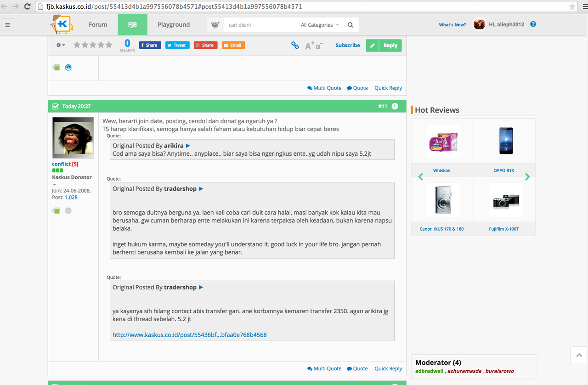Open username conflict's profile

click(x=62, y=164)
